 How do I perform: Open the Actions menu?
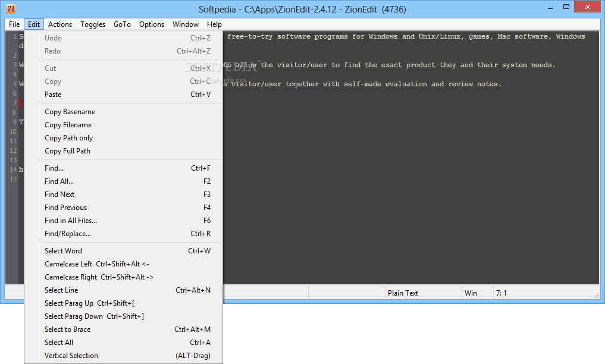coord(60,24)
